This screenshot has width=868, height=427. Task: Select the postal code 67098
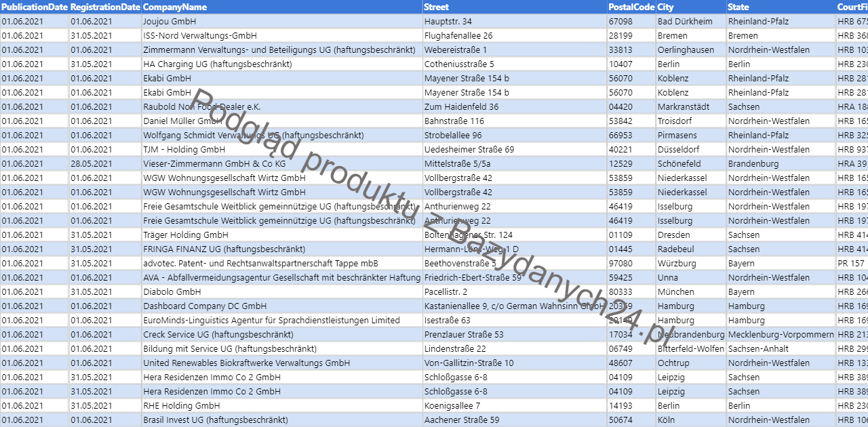pyautogui.click(x=631, y=22)
